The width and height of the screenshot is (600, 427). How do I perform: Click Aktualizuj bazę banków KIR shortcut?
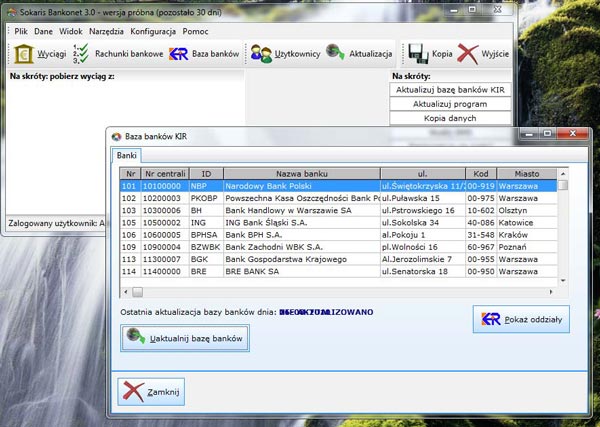pos(450,90)
